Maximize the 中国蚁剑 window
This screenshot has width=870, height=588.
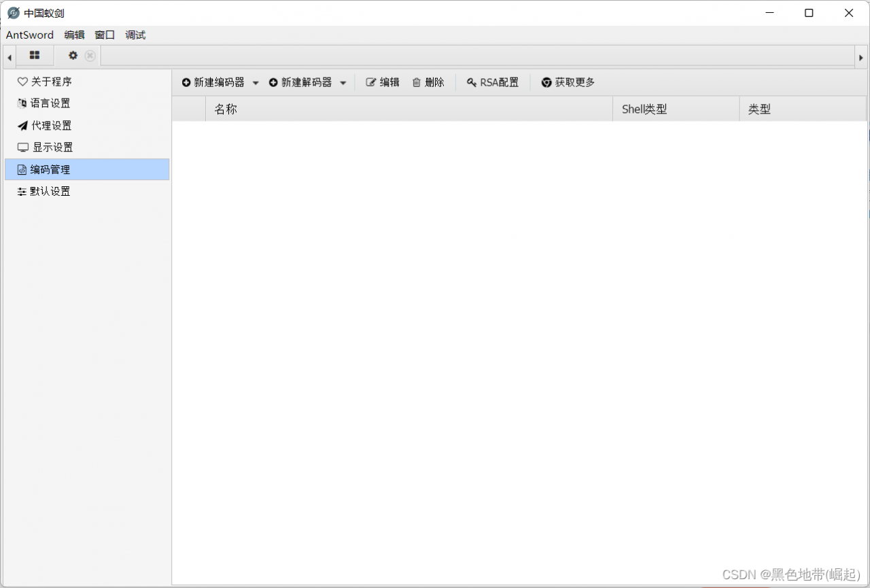point(809,13)
